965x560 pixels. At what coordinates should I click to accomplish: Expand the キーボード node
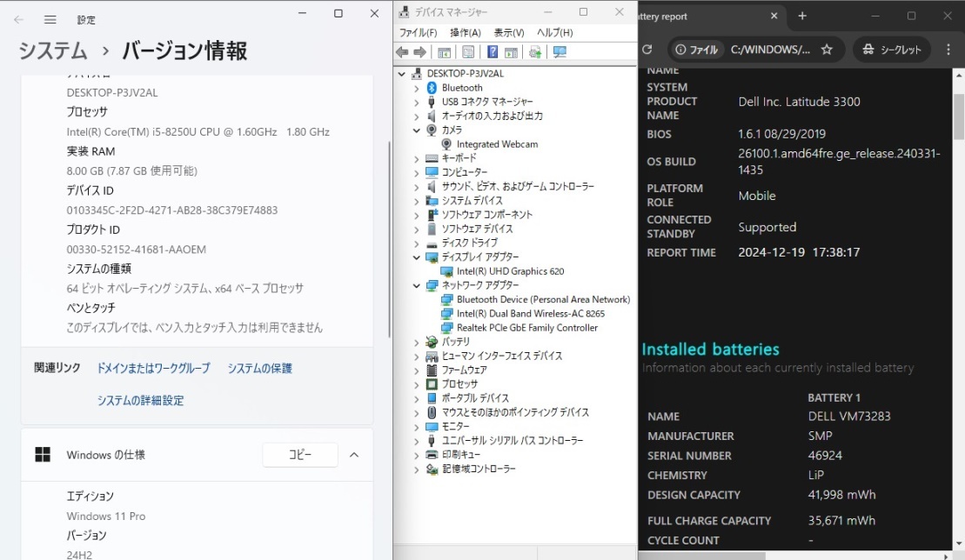pos(417,158)
